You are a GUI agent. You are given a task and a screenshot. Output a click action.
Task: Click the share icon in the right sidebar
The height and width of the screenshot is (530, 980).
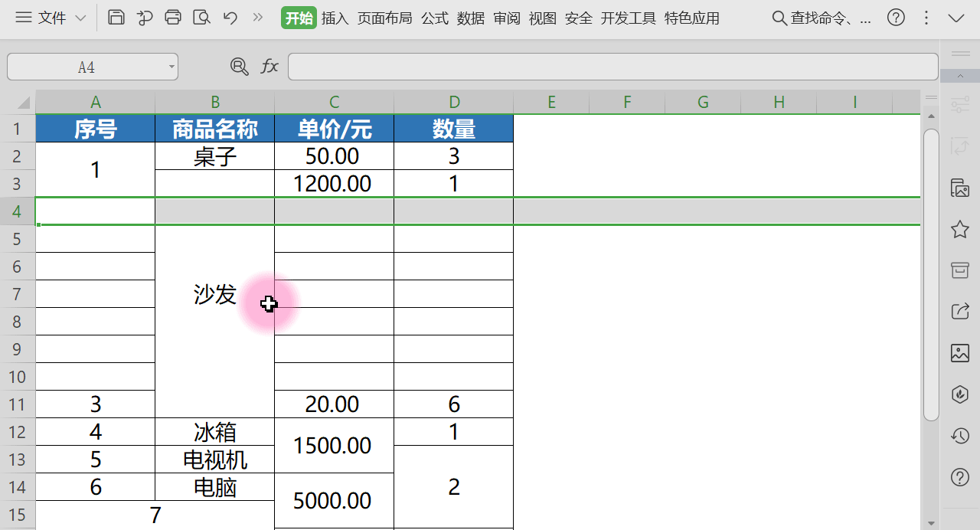click(960, 311)
